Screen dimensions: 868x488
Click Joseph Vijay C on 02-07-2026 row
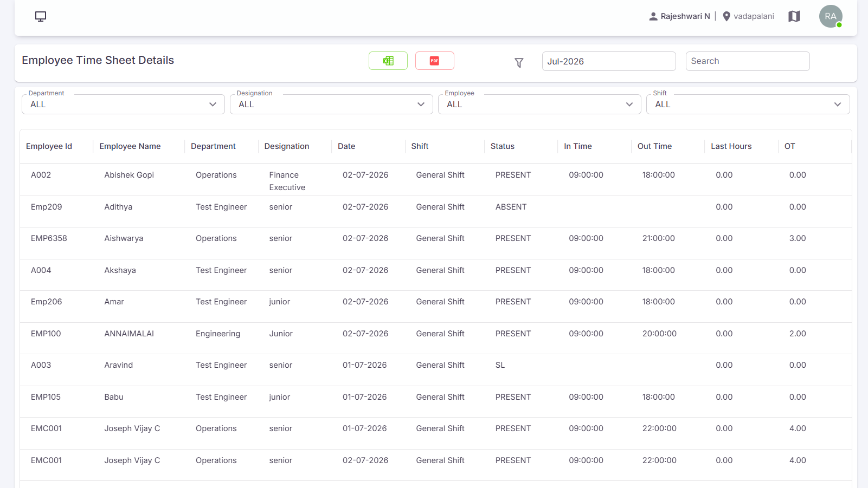tap(132, 460)
